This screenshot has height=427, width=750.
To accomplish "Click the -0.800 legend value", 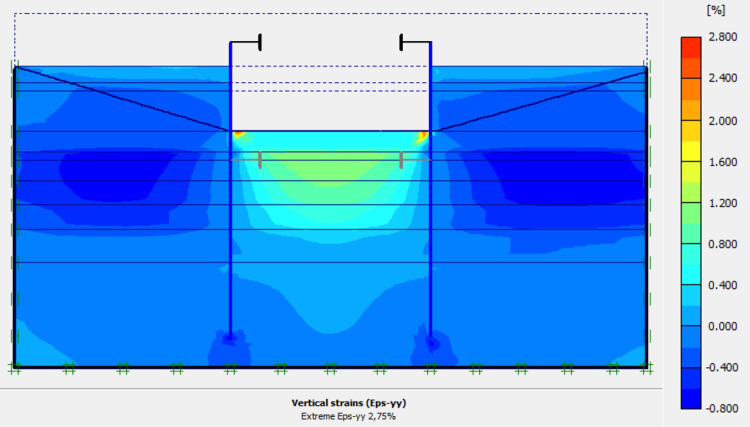I will [x=721, y=408].
